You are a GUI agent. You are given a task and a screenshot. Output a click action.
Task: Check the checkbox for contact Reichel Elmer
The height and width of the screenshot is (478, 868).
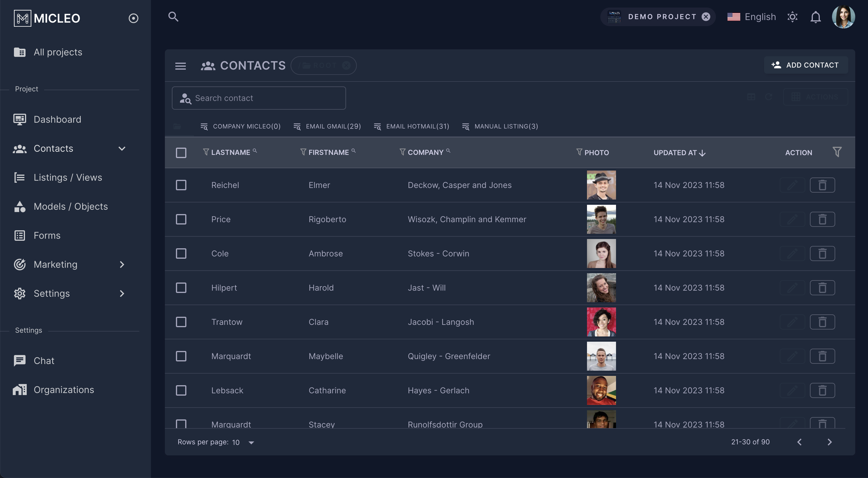181,185
